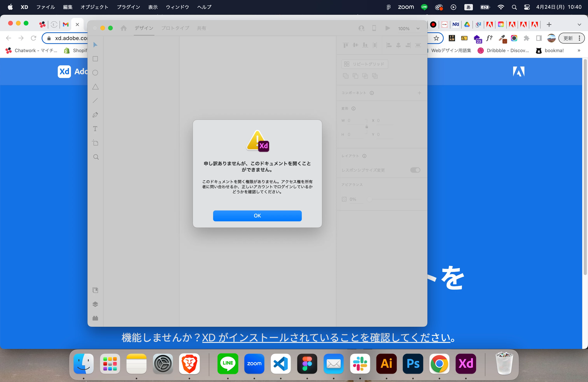Open the Layers panel icon
Image resolution: width=588 pixels, height=382 pixels.
tap(95, 304)
